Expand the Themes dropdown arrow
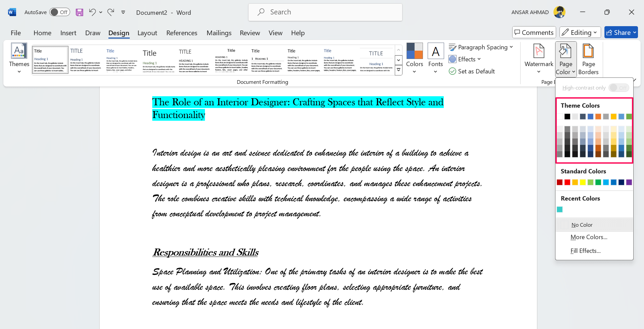644x329 pixels. tap(19, 72)
